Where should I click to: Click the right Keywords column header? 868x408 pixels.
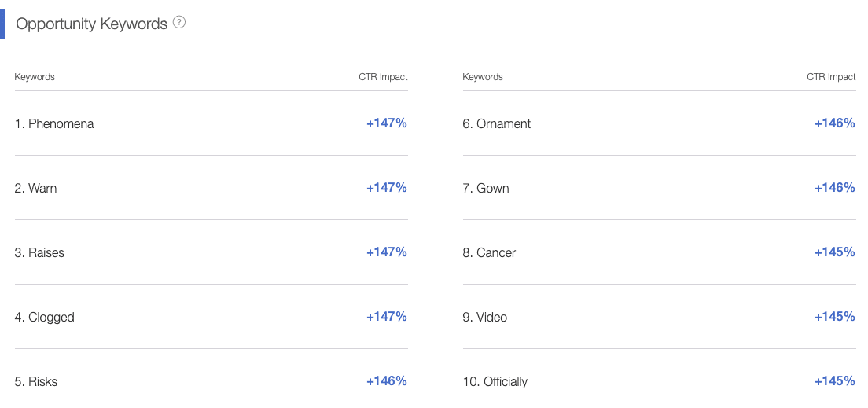(483, 77)
